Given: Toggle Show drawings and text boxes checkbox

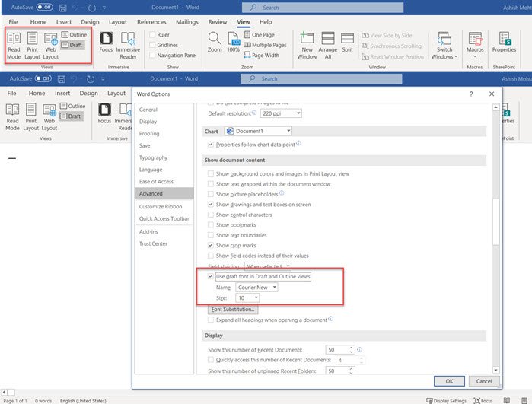Looking at the screenshot, I should pyautogui.click(x=210, y=204).
